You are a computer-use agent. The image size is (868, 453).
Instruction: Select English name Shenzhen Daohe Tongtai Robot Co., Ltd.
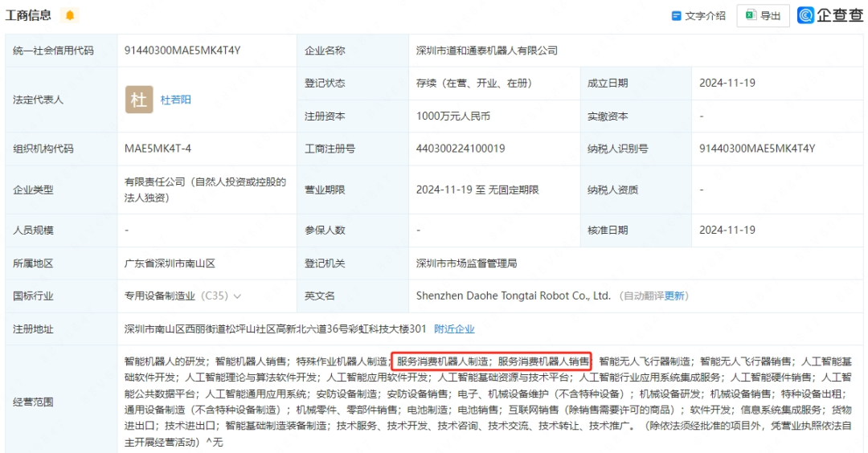coord(513,296)
